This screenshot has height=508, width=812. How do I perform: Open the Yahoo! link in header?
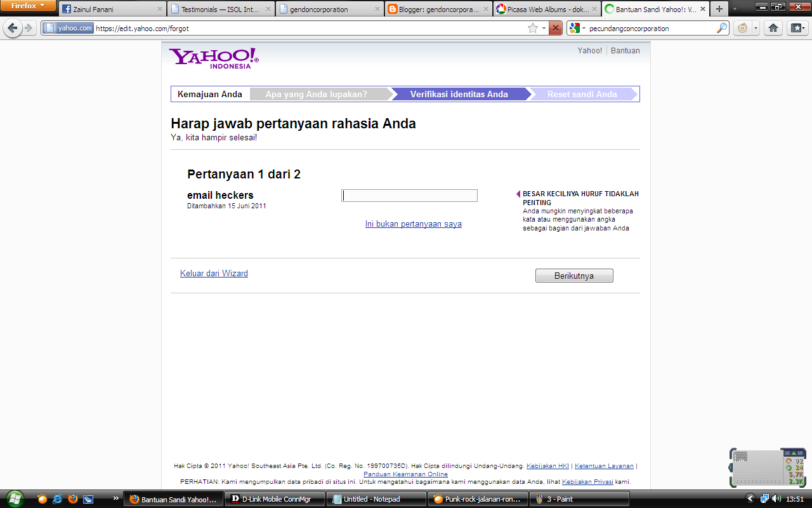pyautogui.click(x=590, y=51)
